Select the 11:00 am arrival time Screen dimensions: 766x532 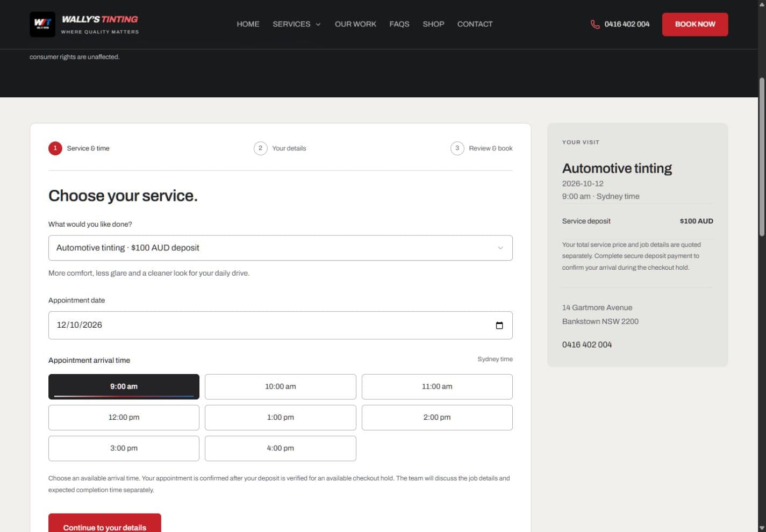(x=437, y=386)
